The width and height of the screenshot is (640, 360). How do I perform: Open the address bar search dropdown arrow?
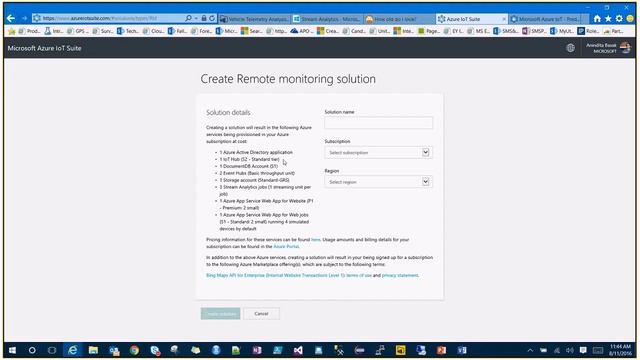196,18
